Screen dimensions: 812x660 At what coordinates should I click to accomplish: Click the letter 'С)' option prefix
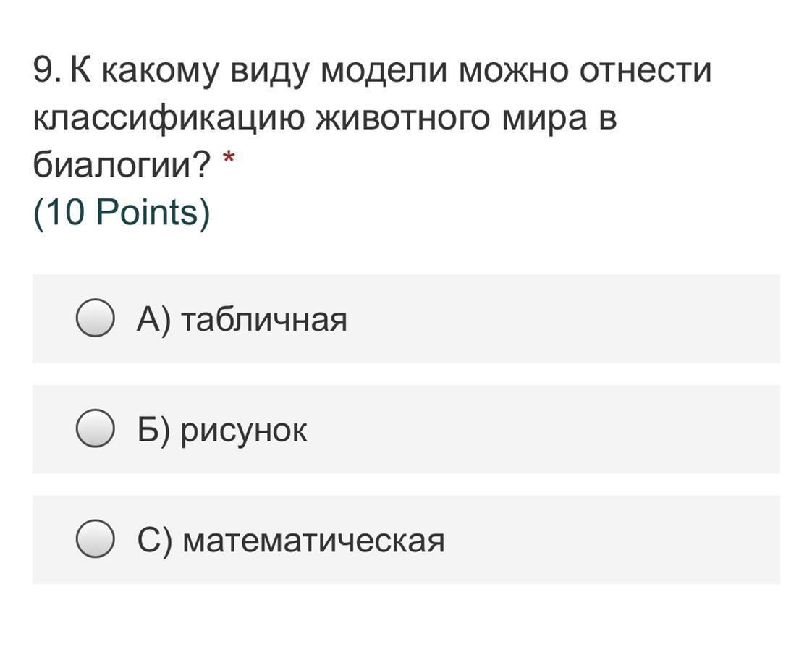pyautogui.click(x=154, y=541)
